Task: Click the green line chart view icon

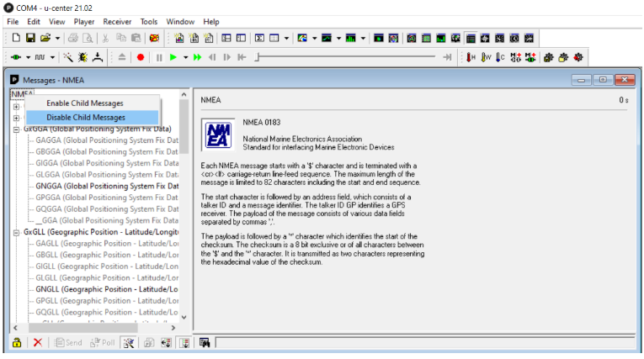Action: coord(327,38)
